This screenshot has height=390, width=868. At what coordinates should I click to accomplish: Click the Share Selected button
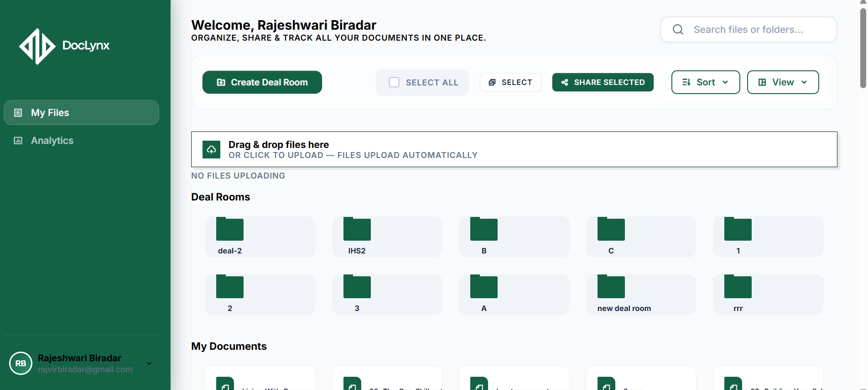[603, 82]
